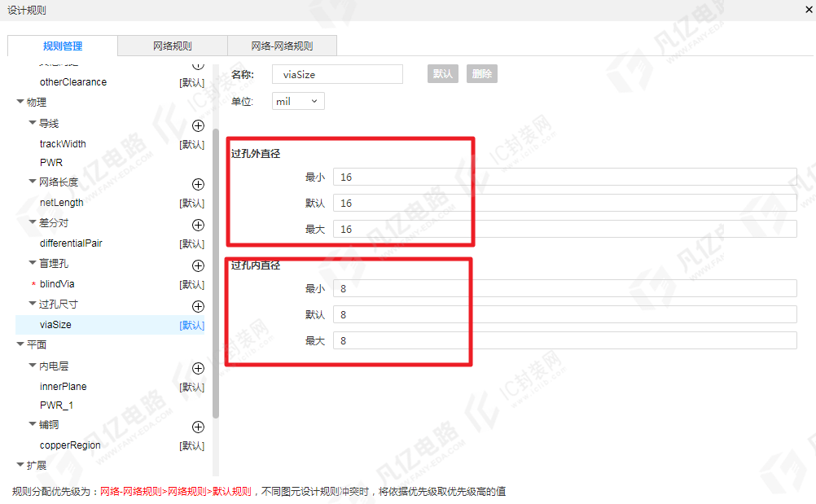Click the 默认 button beside name field

[443, 74]
